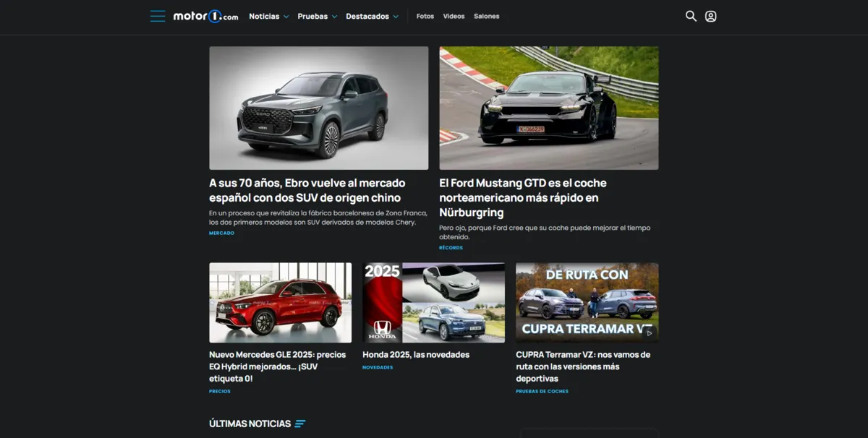The image size is (868, 438).
Task: Open the De Ruta Con CUPRA image
Action: 587,302
